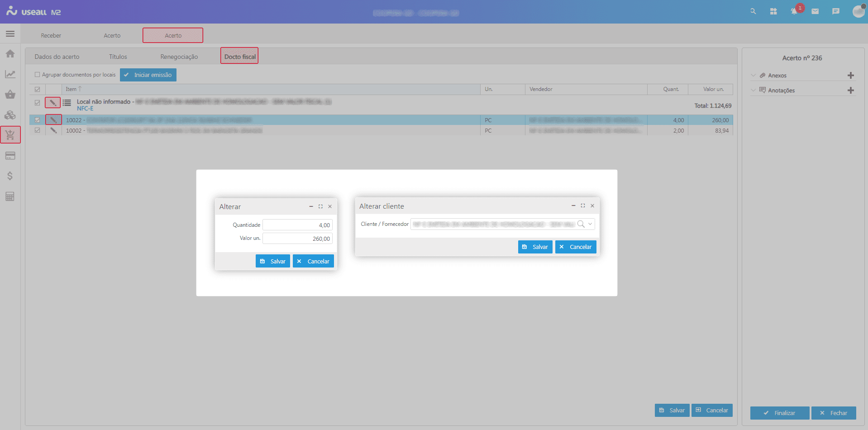This screenshot has width=868, height=430.
Task: Open the Cliente / Fornecedor dropdown arrow
Action: click(x=590, y=224)
